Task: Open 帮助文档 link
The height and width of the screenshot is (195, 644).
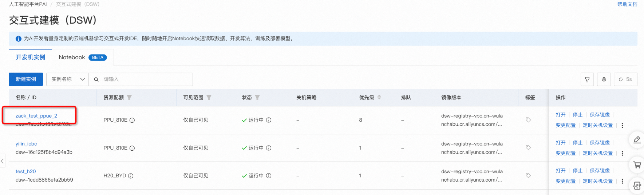Action: (627, 4)
